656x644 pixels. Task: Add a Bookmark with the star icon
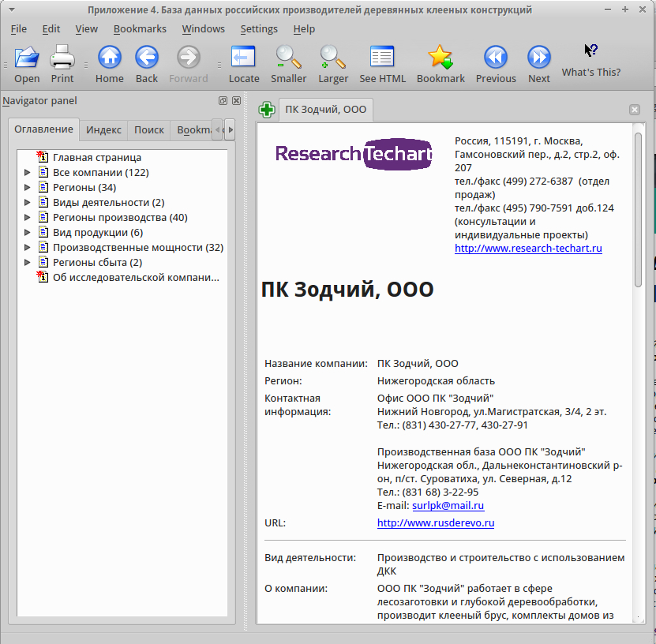(440, 58)
